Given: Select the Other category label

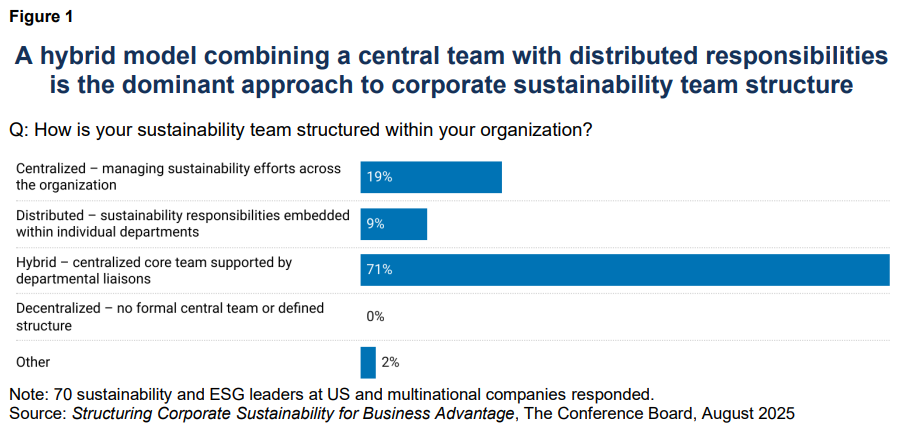Looking at the screenshot, I should 33,362.
